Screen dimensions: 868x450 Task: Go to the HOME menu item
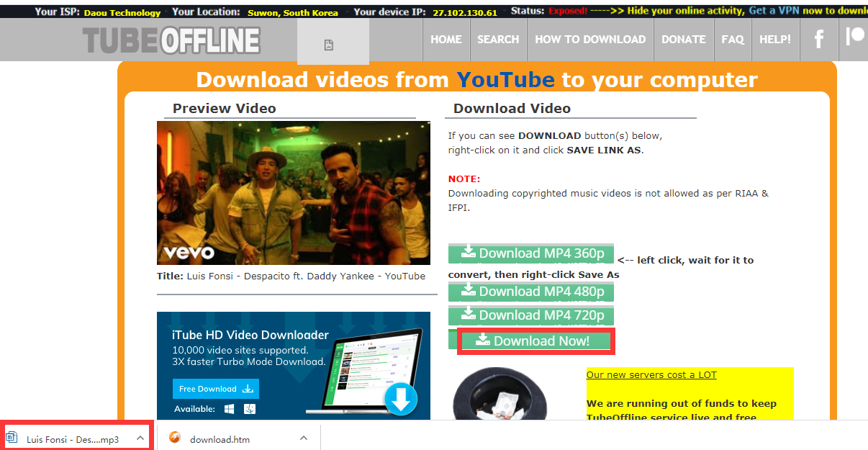pos(446,40)
